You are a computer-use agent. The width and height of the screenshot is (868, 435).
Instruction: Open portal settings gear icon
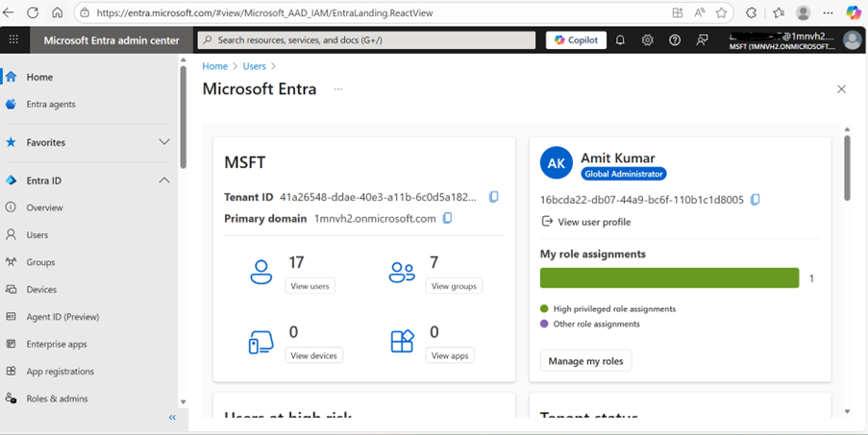pyautogui.click(x=647, y=39)
